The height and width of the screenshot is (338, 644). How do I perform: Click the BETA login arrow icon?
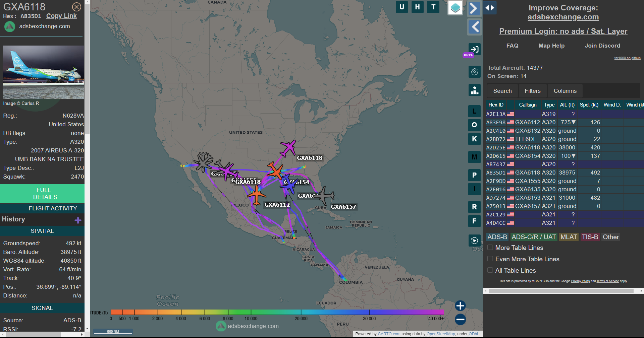(474, 49)
